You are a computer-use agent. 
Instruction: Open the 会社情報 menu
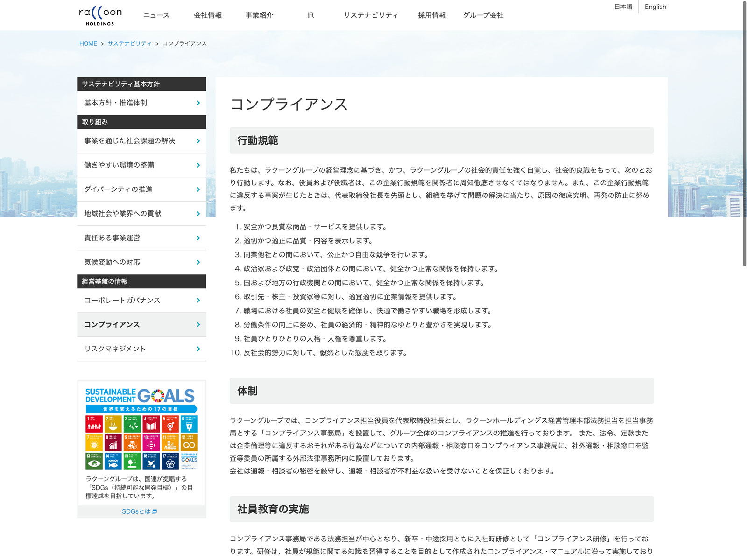[x=208, y=15]
